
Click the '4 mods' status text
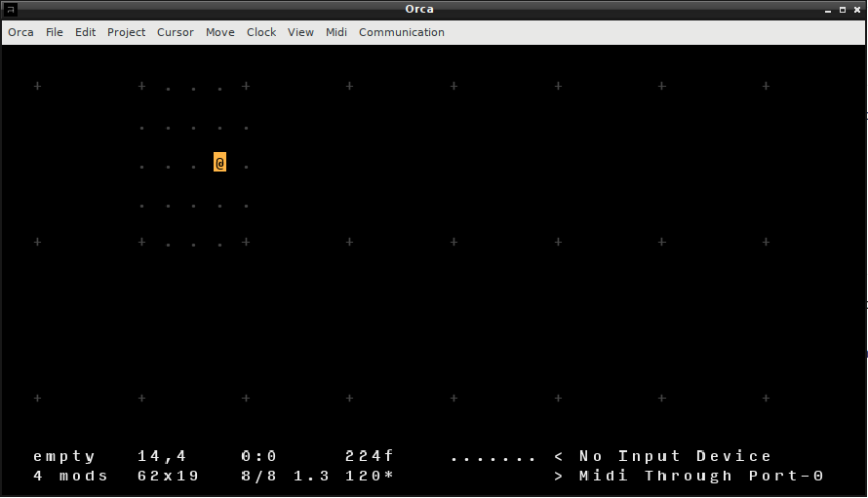tap(70, 476)
